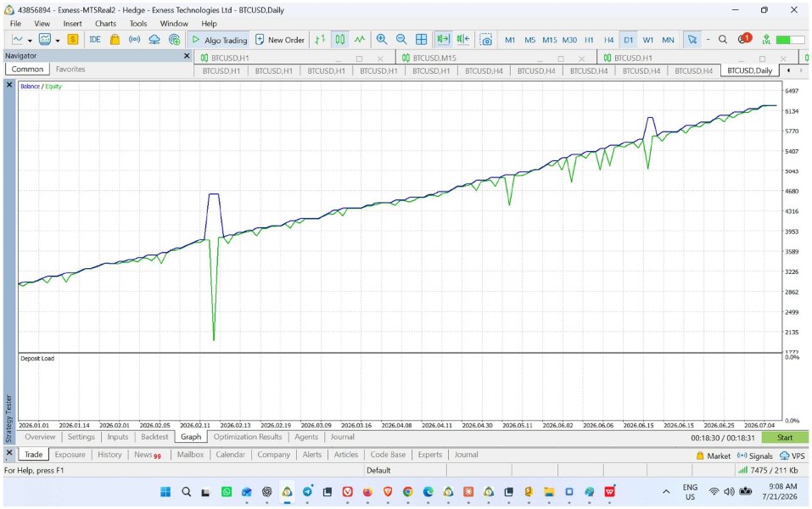
Task: Open the Toolbox Signals link
Action: tap(754, 456)
